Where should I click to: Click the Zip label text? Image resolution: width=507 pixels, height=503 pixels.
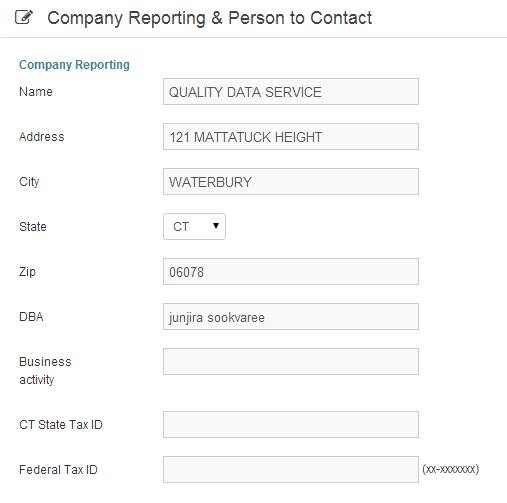tap(27, 272)
